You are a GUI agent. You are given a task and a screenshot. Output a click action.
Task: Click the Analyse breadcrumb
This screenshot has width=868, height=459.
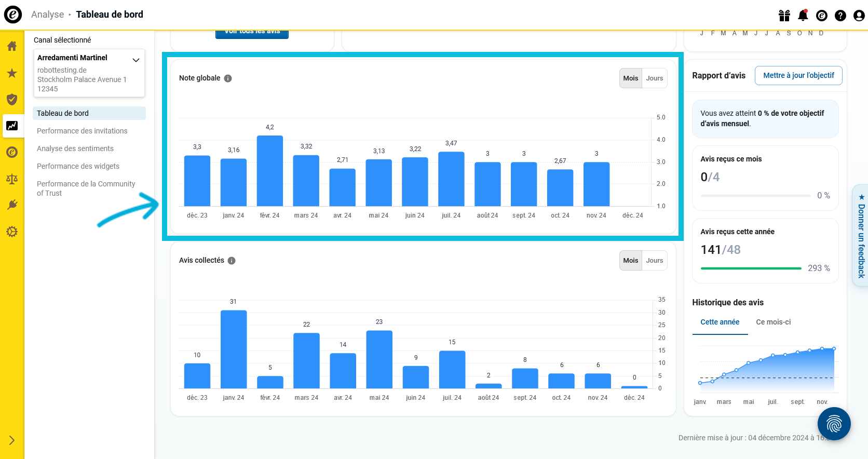[x=48, y=15]
